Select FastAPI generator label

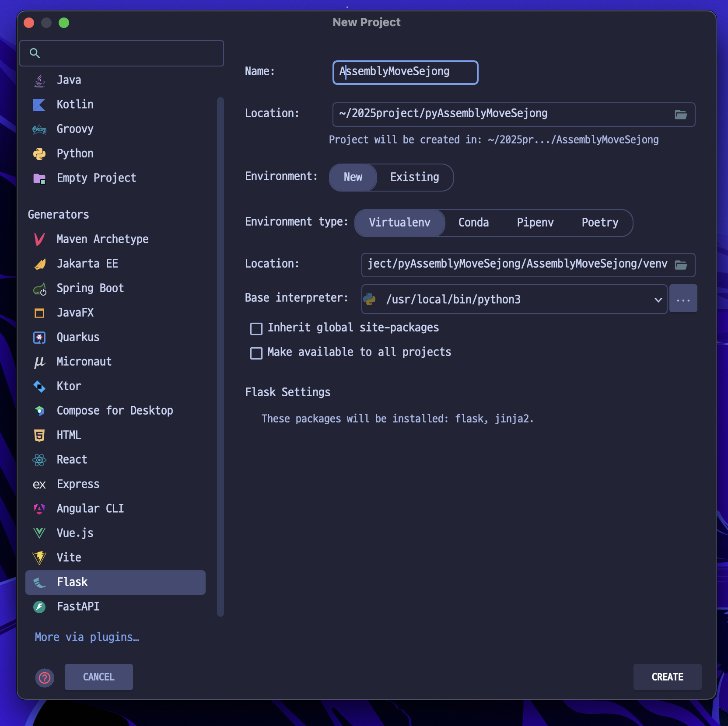[x=78, y=607]
